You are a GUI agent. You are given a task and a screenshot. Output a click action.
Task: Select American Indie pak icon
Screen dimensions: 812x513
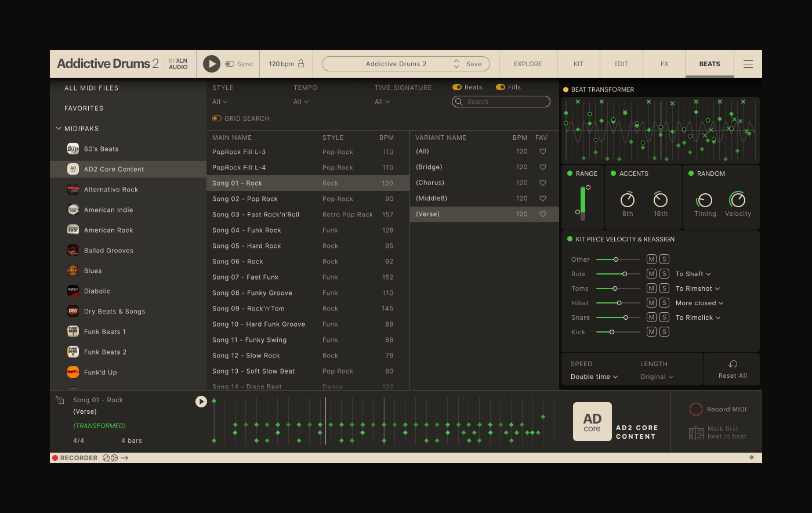[x=73, y=209]
